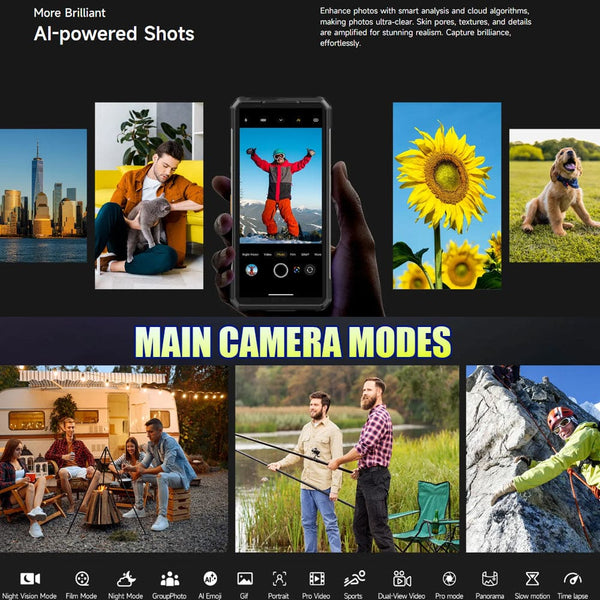Open the gallery preview thumbnail on phone
Viewport: 600px width, 600px height.
pyautogui.click(x=252, y=269)
